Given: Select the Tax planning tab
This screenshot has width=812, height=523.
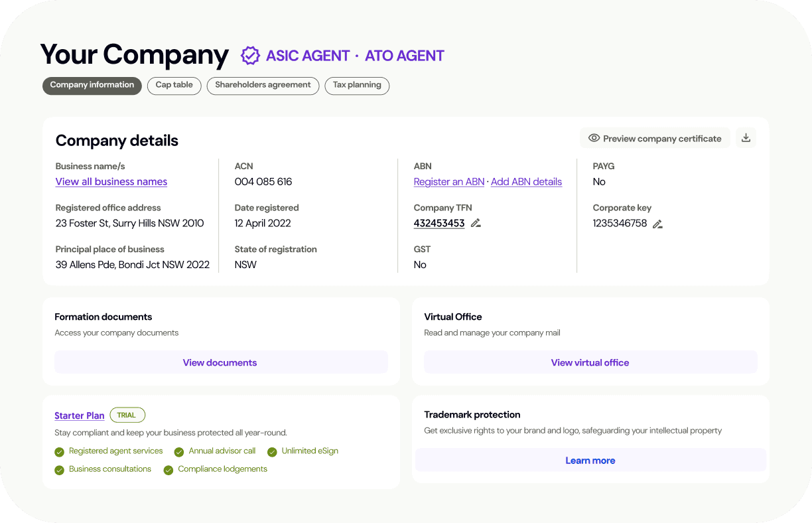Looking at the screenshot, I should coord(357,86).
